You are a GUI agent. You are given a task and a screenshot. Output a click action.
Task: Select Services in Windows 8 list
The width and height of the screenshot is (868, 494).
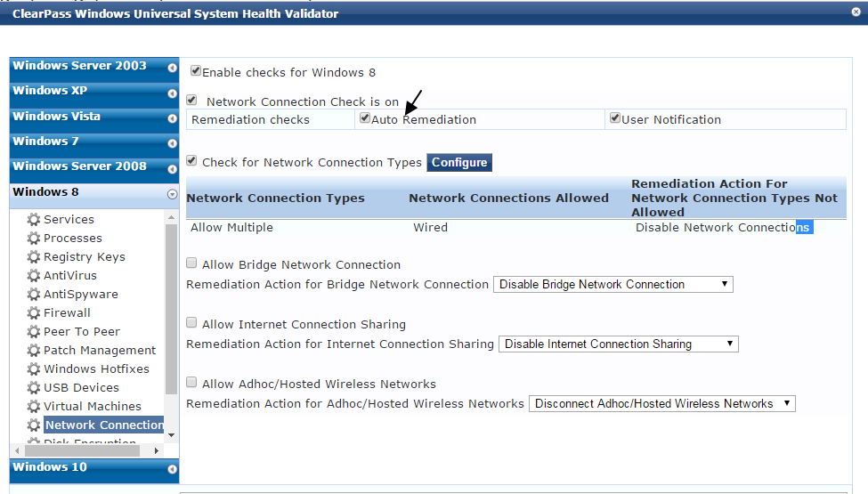pyautogui.click(x=69, y=220)
